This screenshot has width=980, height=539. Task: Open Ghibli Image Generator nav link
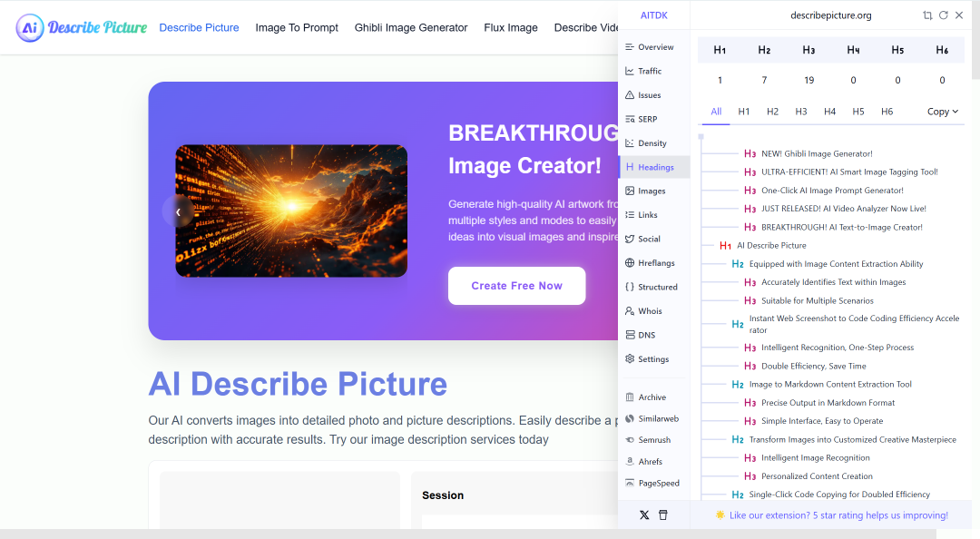[411, 27]
